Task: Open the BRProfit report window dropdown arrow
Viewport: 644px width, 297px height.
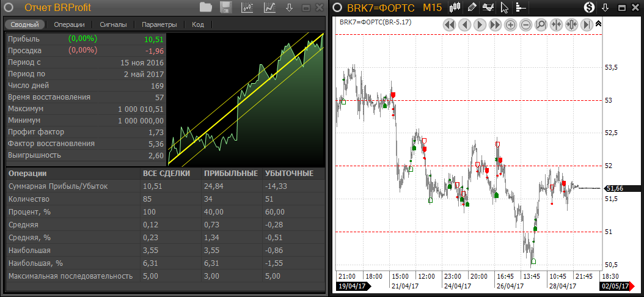Action: pyautogui.click(x=290, y=8)
